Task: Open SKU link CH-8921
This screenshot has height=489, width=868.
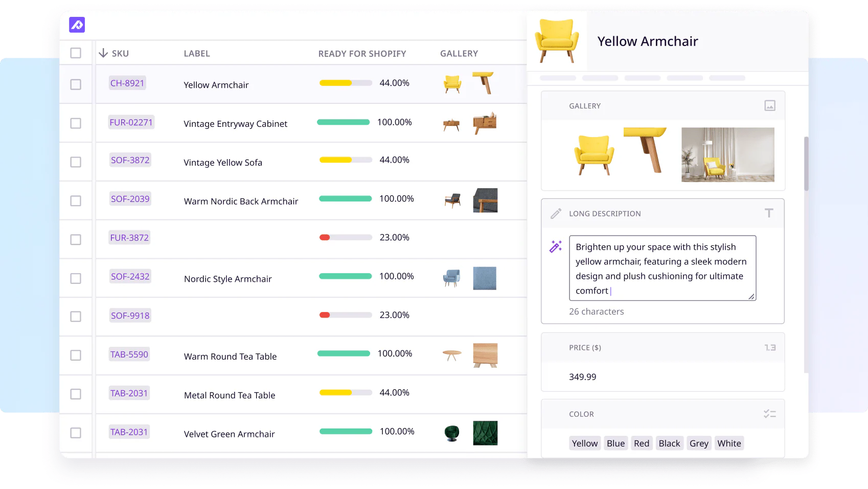Action: click(127, 83)
